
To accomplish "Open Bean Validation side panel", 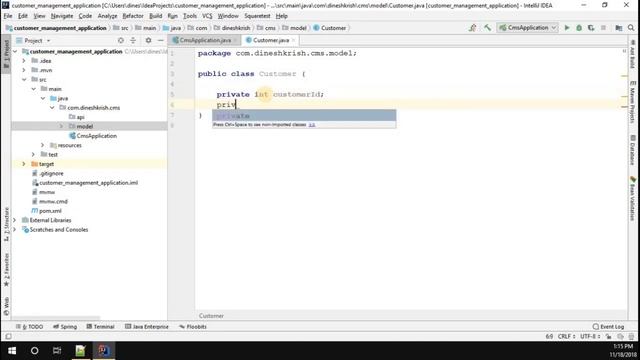I will pyautogui.click(x=632, y=198).
